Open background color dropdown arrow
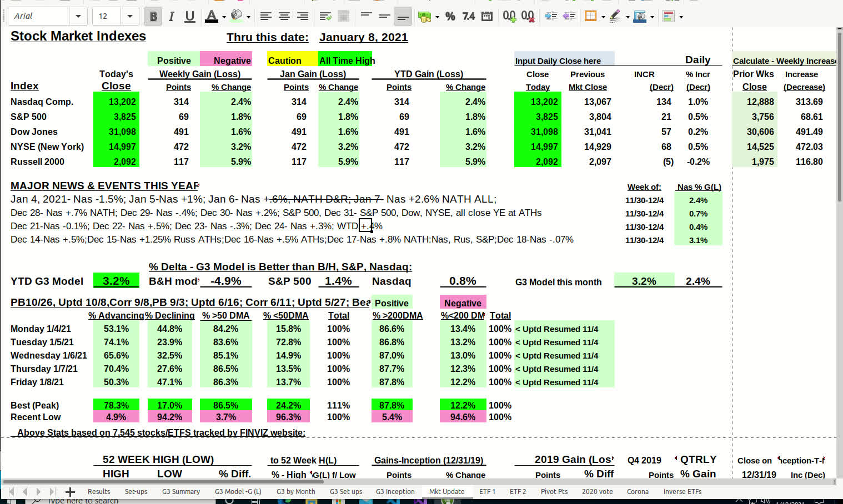 tap(248, 17)
